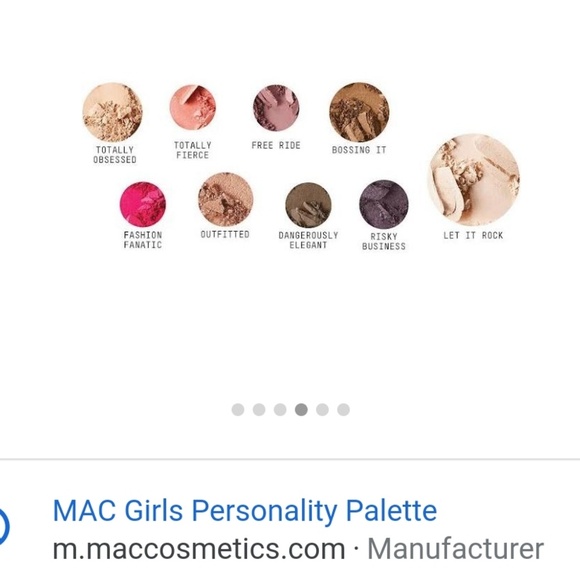This screenshot has height=580, width=580.
Task: Go to the fifth carousel dot
Action: pyautogui.click(x=322, y=409)
